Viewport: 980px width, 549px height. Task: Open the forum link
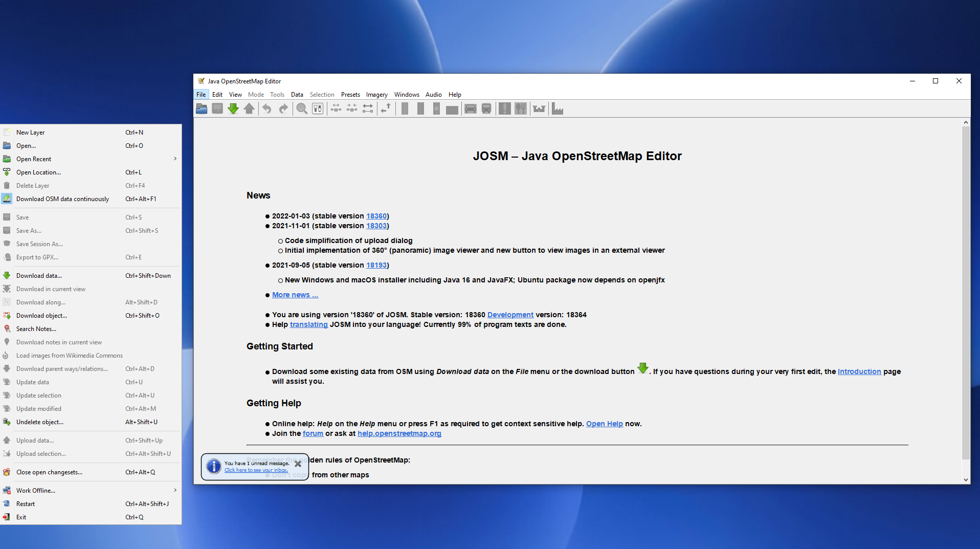(x=313, y=433)
